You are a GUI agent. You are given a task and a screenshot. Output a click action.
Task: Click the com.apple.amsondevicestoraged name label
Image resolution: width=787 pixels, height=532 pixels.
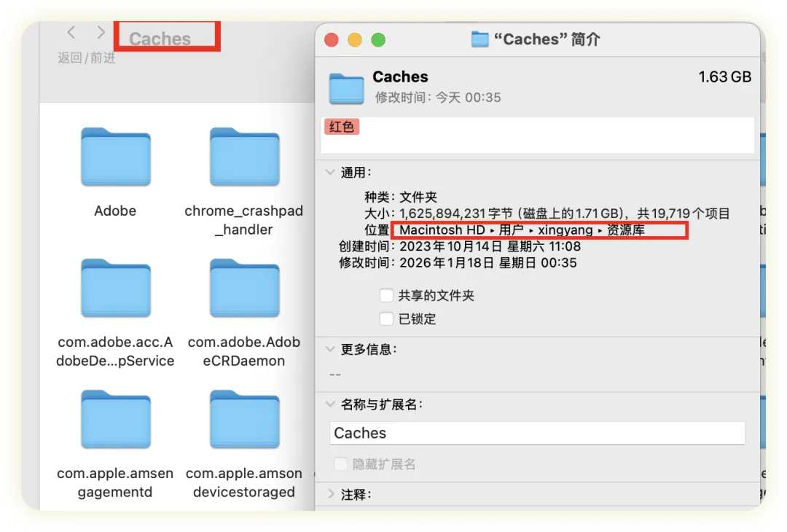244,482
